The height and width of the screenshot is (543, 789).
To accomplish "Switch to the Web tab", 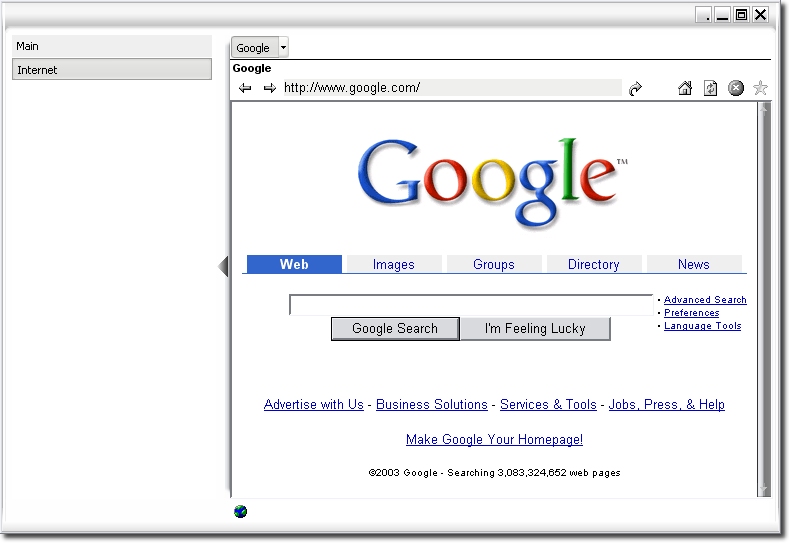I will (x=294, y=264).
